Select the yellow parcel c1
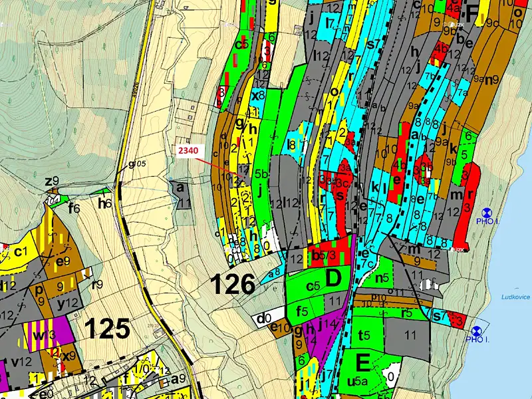532x399 pixels. tap(20, 252)
